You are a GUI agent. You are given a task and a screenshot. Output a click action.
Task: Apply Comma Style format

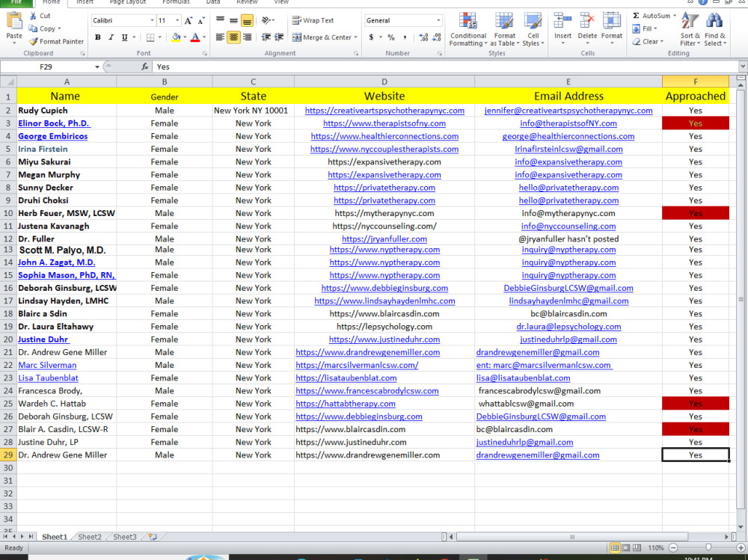(405, 37)
